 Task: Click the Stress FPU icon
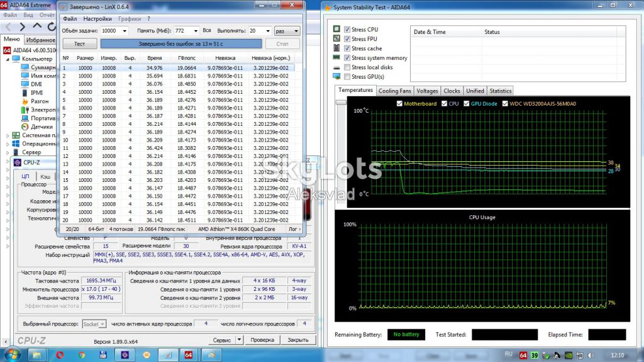[x=336, y=38]
